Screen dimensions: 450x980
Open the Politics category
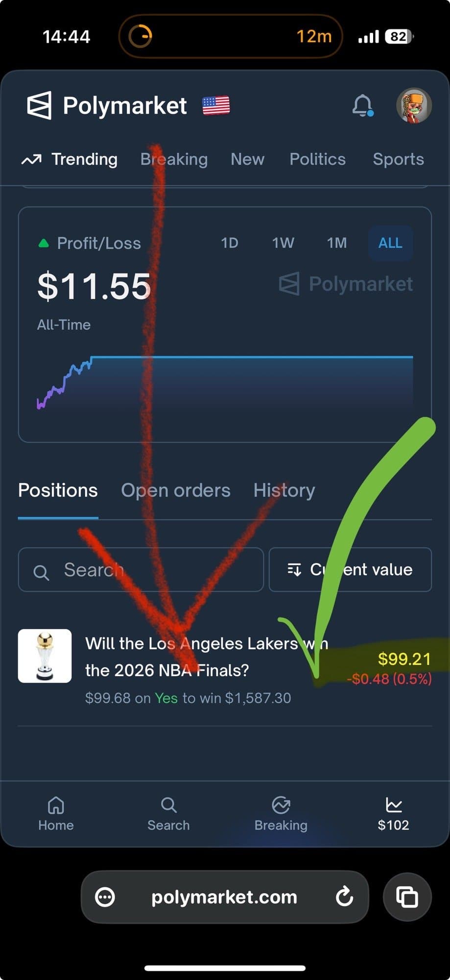pyautogui.click(x=317, y=159)
